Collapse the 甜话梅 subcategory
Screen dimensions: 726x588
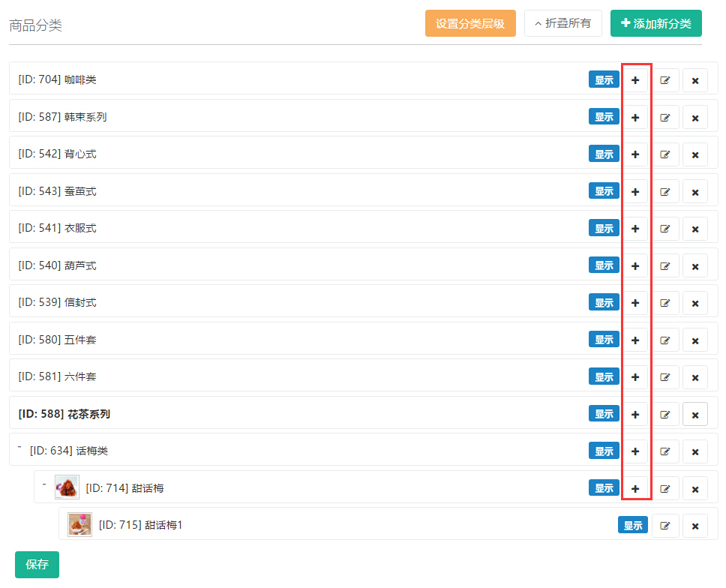click(45, 485)
